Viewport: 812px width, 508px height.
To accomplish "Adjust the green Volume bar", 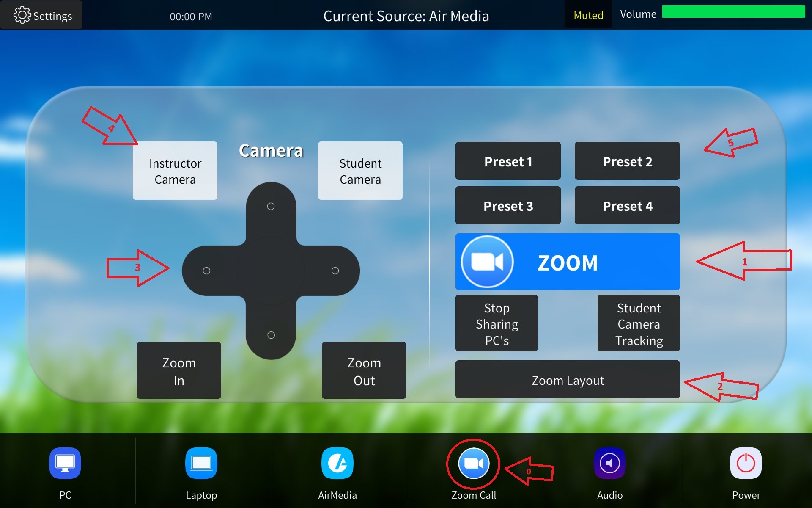I will coord(733,11).
